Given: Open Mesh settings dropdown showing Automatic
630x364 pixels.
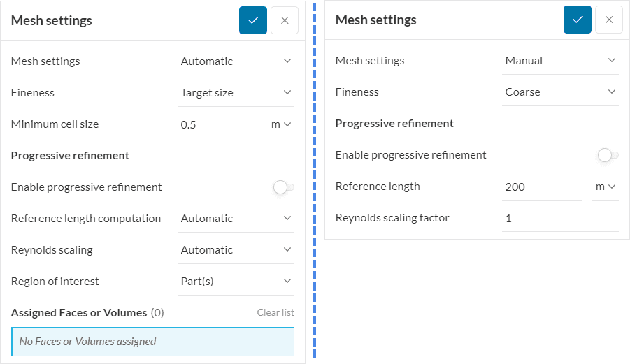Looking at the screenshot, I should [x=236, y=61].
